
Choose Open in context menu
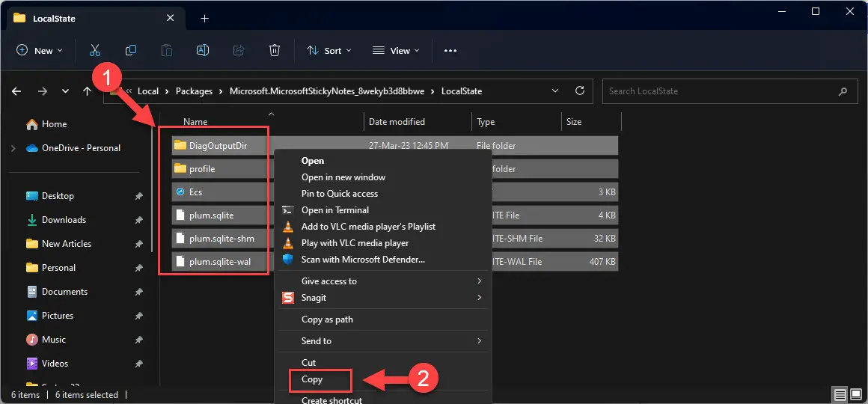coord(313,161)
